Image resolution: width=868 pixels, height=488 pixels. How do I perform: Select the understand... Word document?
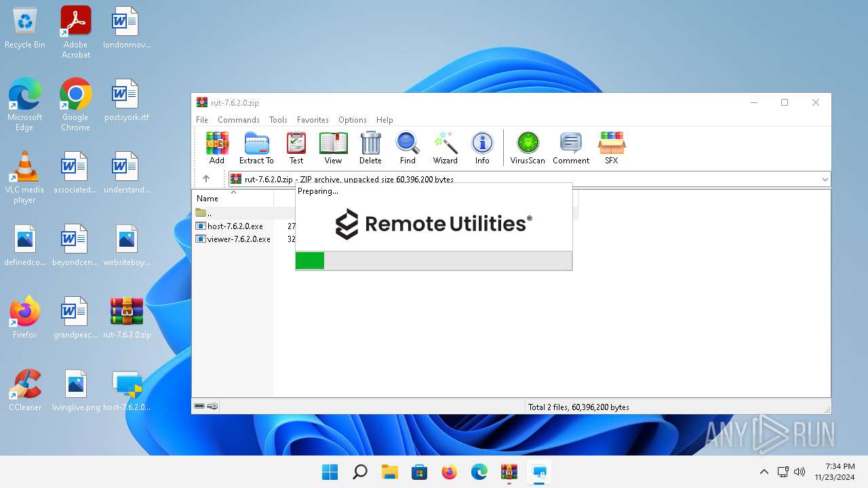(x=127, y=173)
